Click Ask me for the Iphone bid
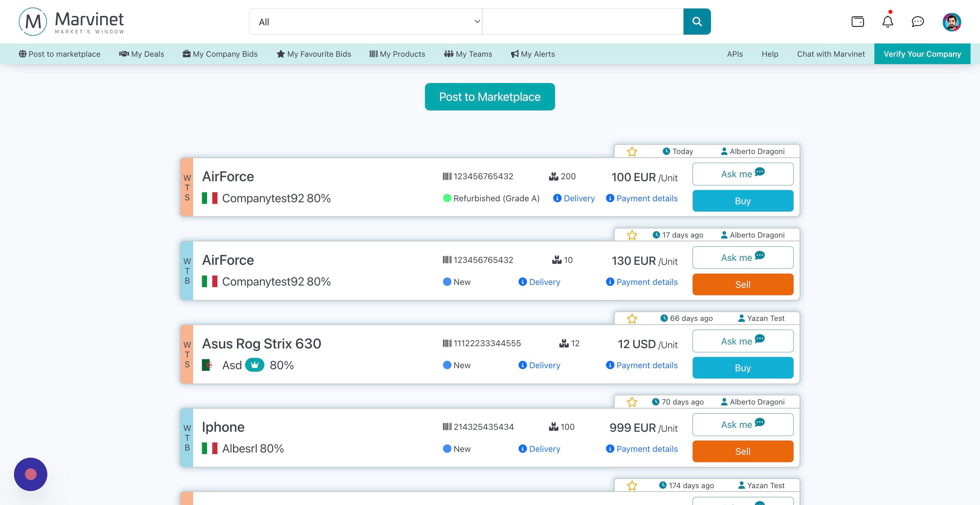The image size is (980, 505). 742,425
